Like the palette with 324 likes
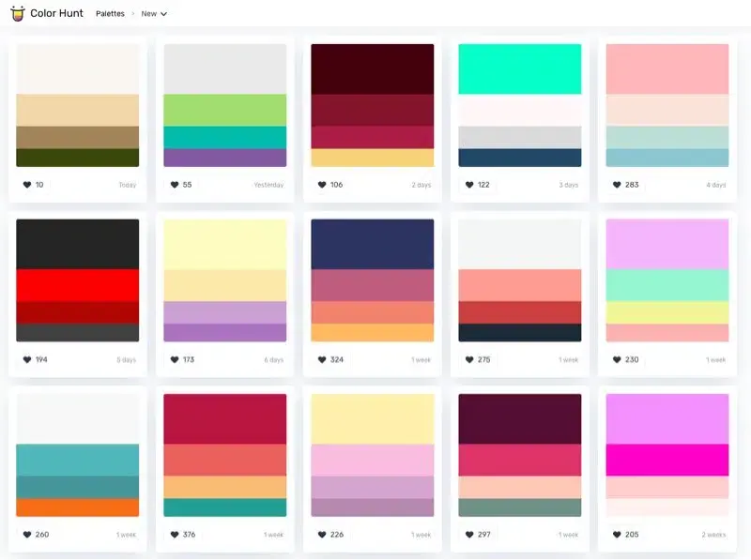The height and width of the screenshot is (560, 751). click(330, 359)
